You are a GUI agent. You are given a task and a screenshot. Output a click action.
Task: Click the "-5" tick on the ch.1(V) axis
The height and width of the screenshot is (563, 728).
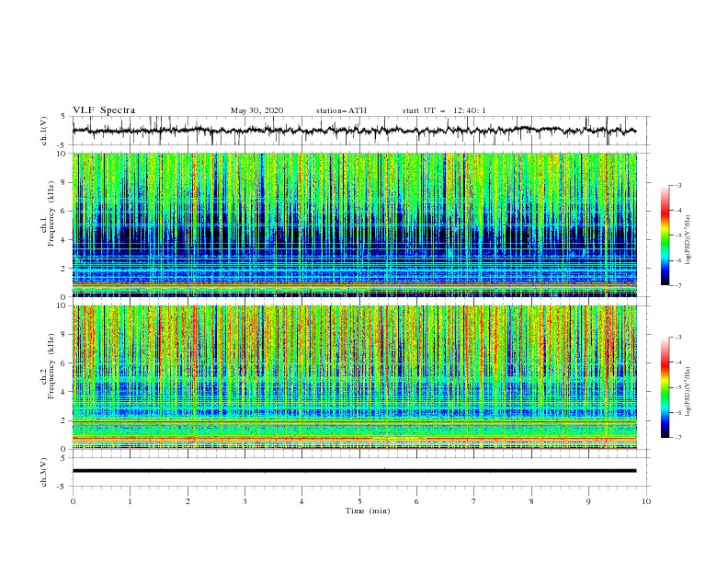[x=62, y=145]
